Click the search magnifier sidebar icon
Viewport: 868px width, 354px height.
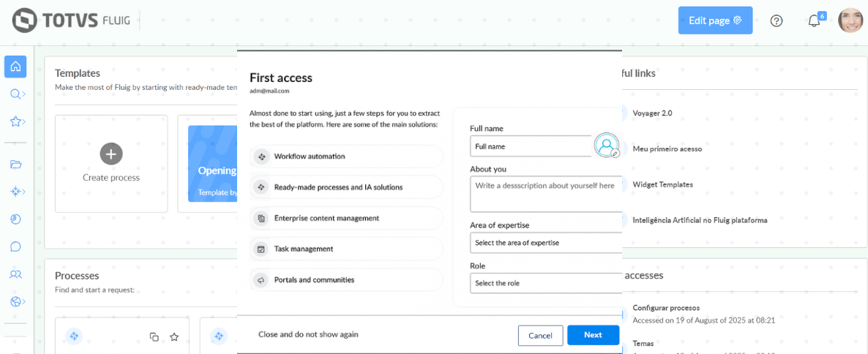coord(15,94)
